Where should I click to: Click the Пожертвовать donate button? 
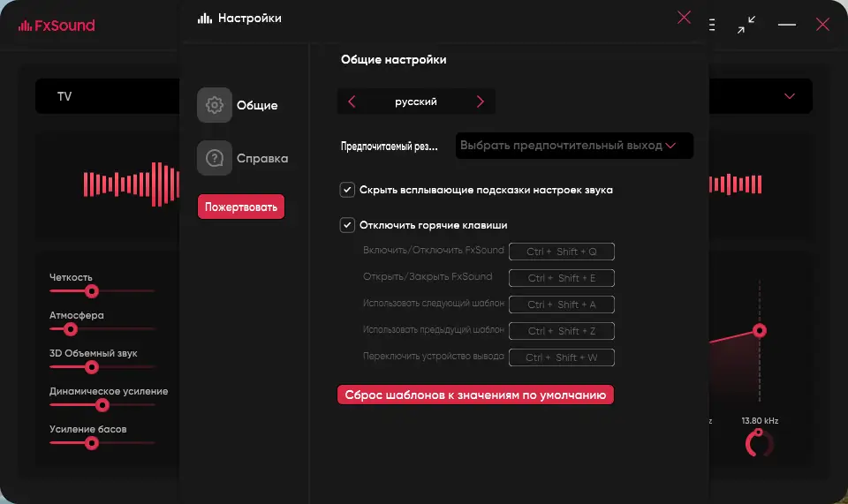pyautogui.click(x=240, y=207)
